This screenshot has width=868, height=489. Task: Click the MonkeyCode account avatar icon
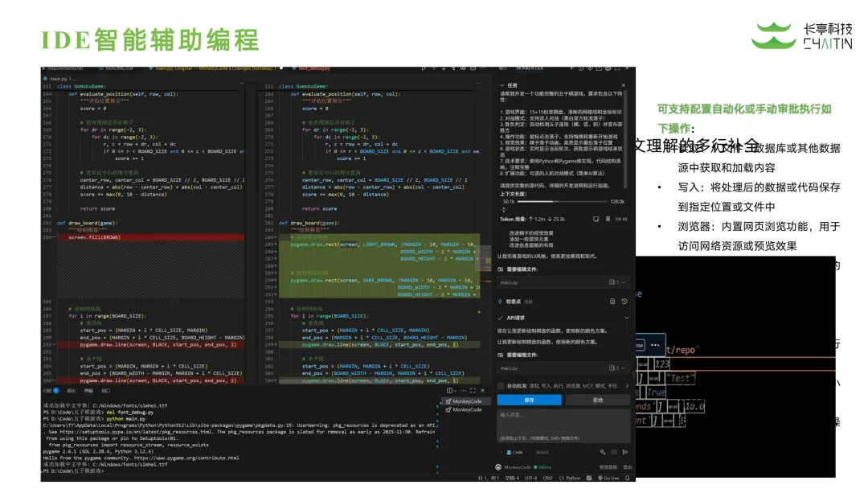click(x=498, y=467)
